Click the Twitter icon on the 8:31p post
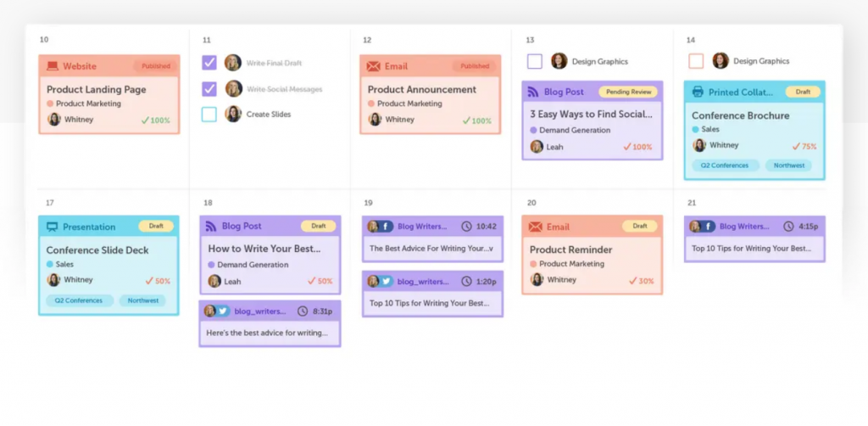 coord(223,311)
